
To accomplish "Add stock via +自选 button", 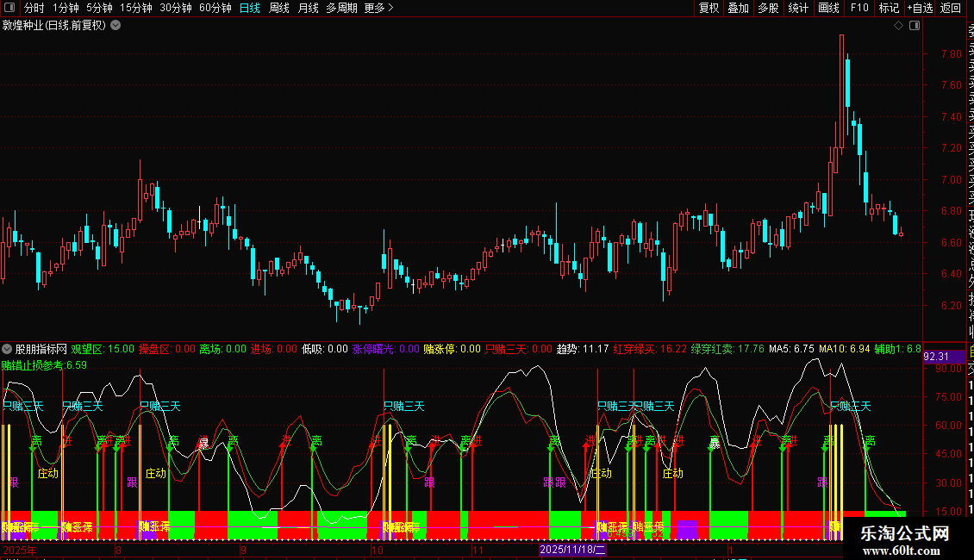I will click(921, 8).
